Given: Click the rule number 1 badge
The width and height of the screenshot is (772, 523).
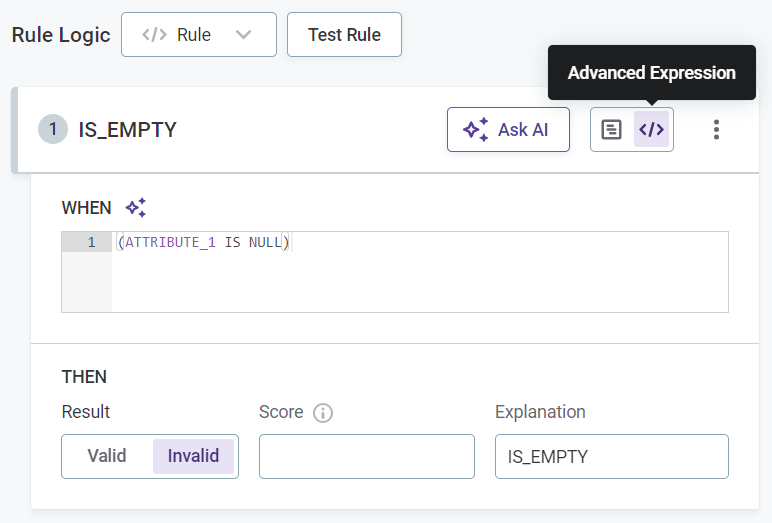Looking at the screenshot, I should [x=53, y=130].
